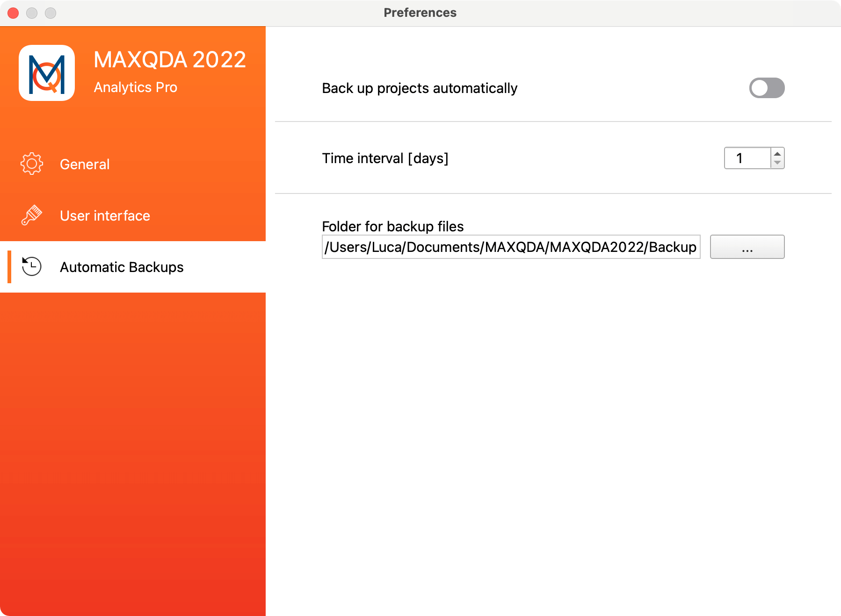Decrease time interval with down arrow
Viewport: 841px width, 616px height.
777,163
